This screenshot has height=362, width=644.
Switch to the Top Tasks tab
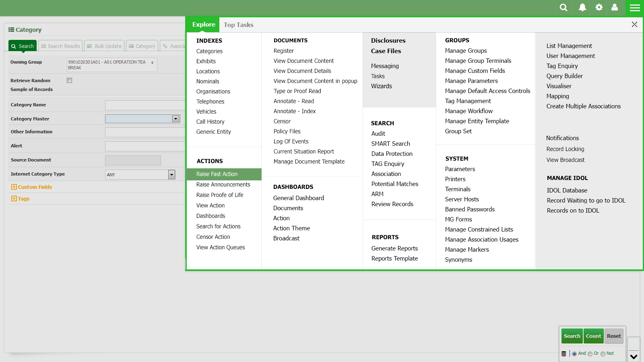[x=239, y=25]
